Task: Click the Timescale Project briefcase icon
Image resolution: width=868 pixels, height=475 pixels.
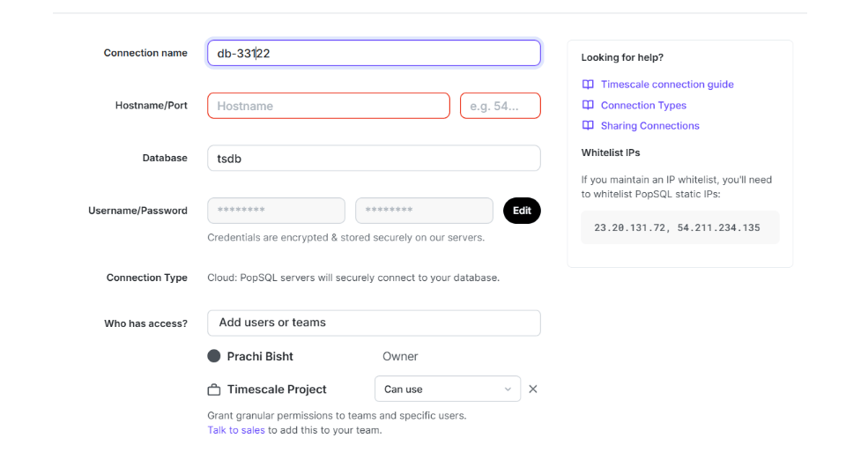Action: (x=214, y=390)
